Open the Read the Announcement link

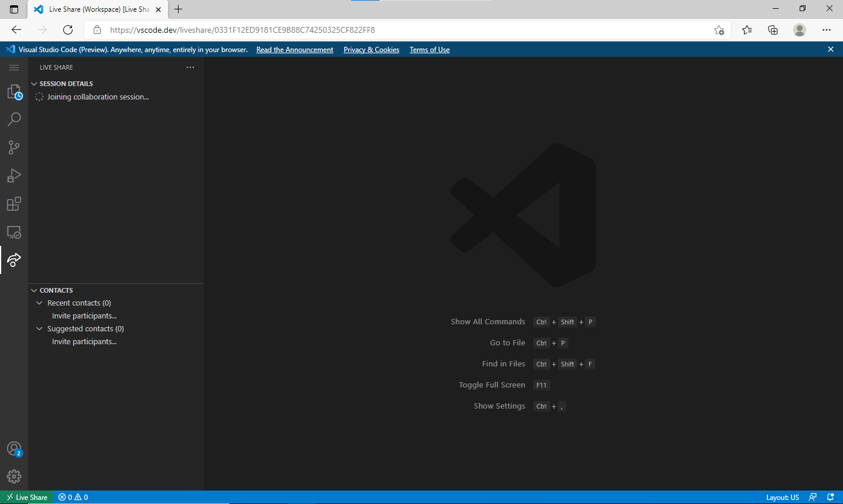294,50
